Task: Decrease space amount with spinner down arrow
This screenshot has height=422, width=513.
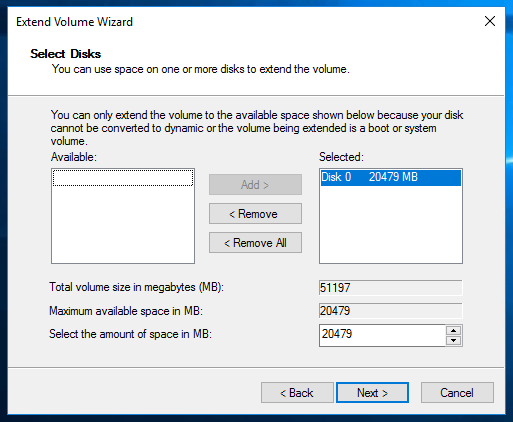Action: [453, 341]
